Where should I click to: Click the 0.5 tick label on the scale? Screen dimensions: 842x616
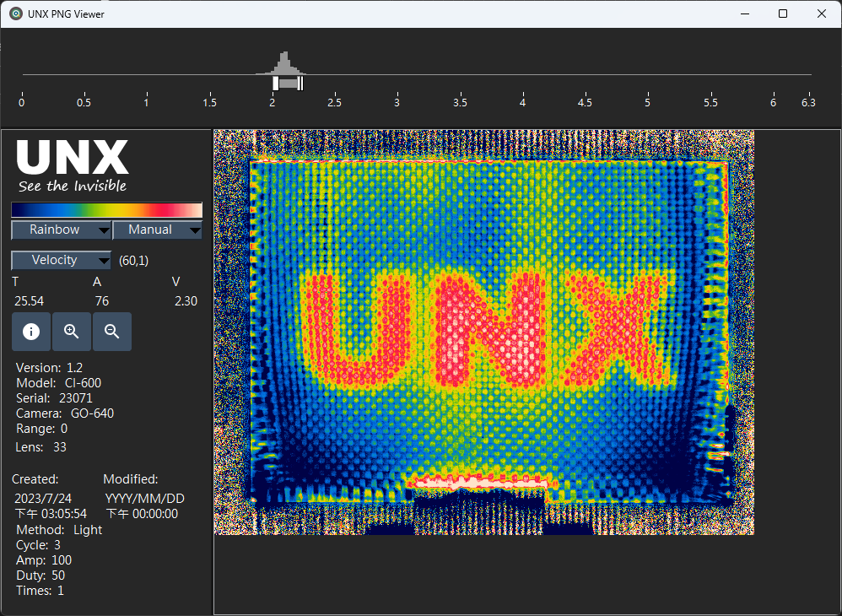(84, 103)
